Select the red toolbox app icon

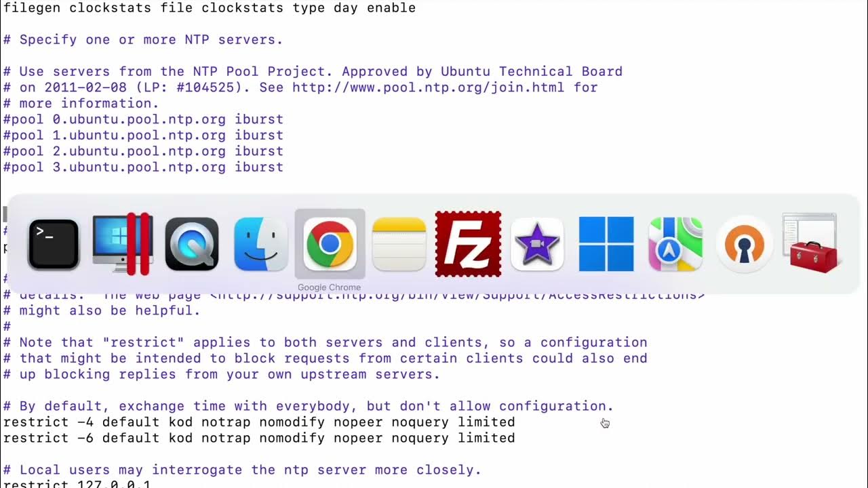click(812, 244)
